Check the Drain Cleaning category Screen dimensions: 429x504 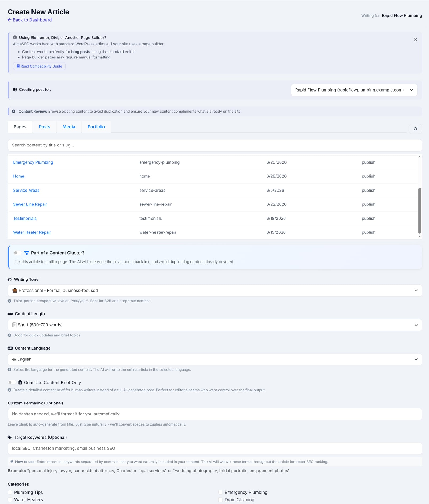[x=220, y=499]
